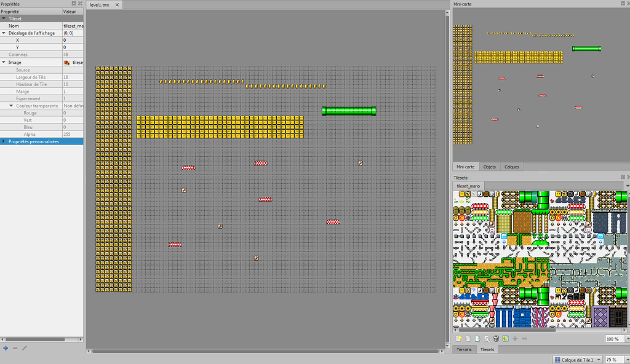Switch to the Terrains tab
The width and height of the screenshot is (630, 364).
point(464,349)
